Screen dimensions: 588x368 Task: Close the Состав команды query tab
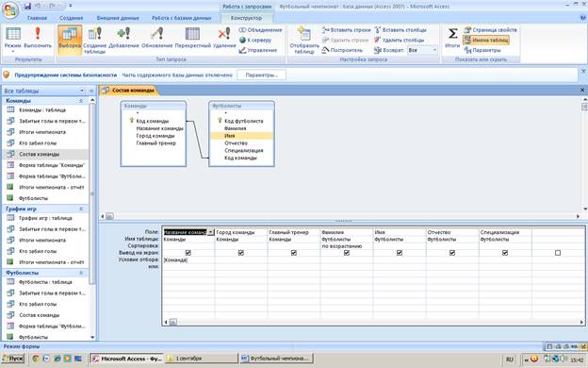click(582, 90)
